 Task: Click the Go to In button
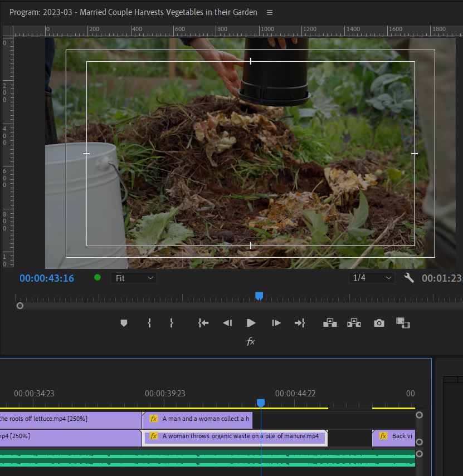203,323
